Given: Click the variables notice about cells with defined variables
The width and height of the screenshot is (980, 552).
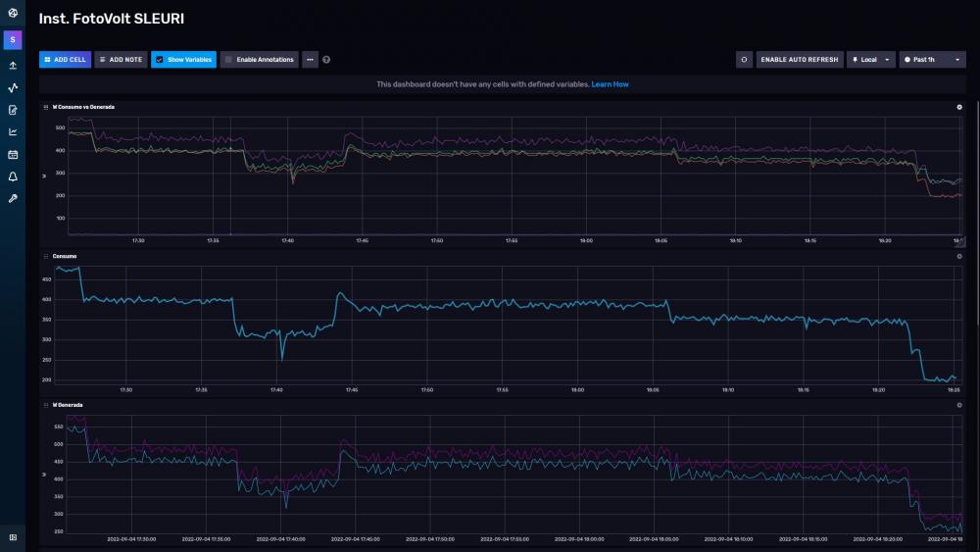Looking at the screenshot, I should click(482, 84).
